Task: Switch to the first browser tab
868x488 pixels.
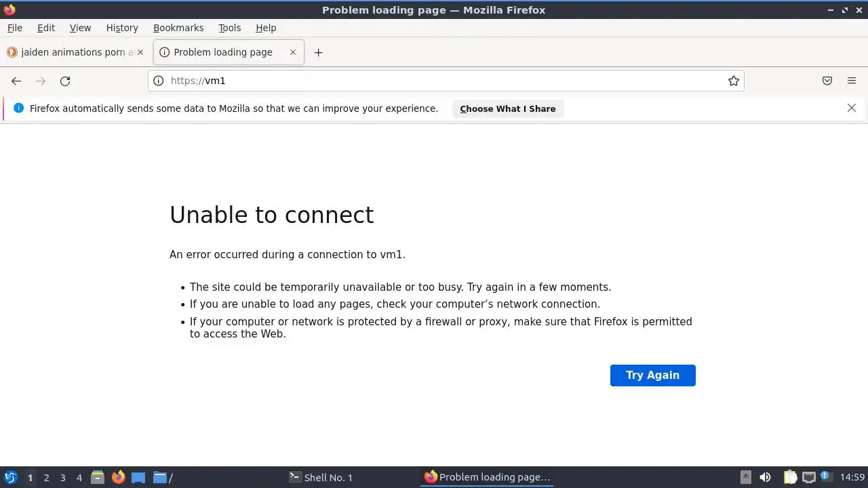Action: click(x=76, y=52)
